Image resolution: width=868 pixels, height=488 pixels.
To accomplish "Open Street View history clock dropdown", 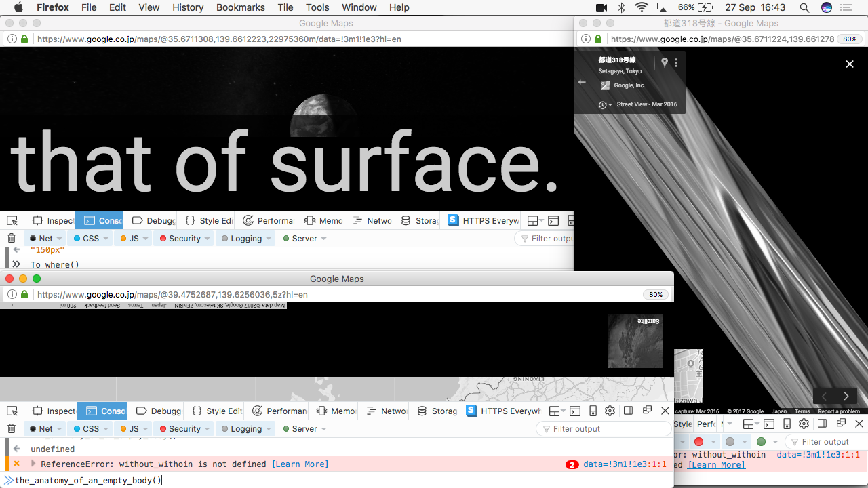I will [x=605, y=104].
